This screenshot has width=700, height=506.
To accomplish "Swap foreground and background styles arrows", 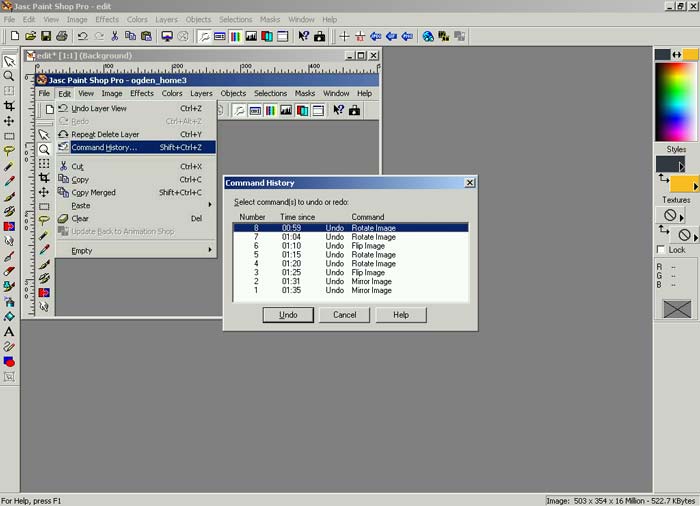I will coord(663,178).
